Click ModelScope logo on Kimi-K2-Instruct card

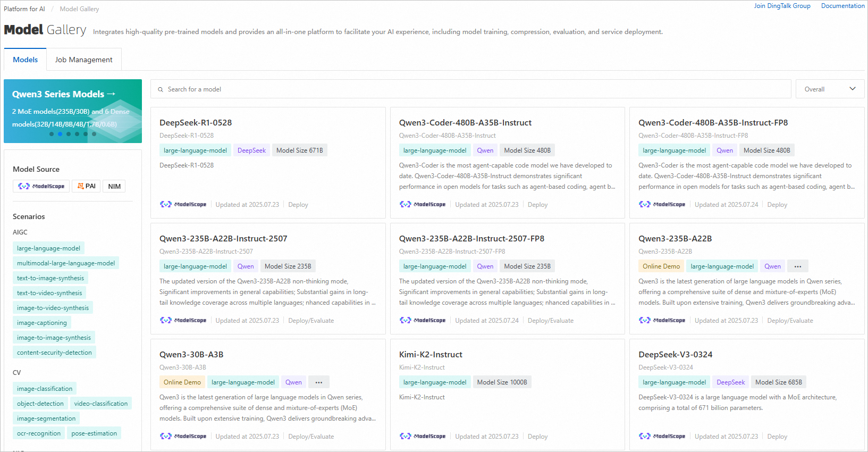pyautogui.click(x=423, y=437)
